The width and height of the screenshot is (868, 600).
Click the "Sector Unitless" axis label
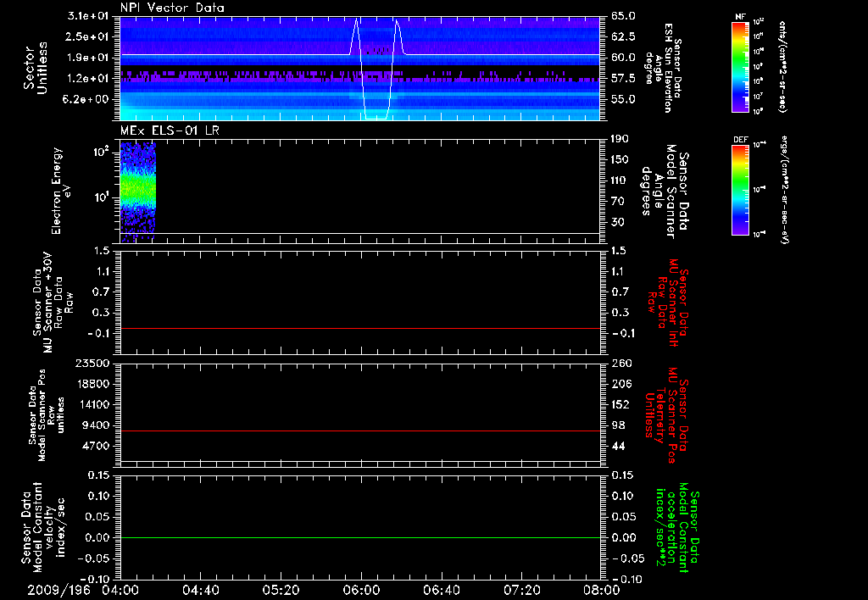tap(36, 68)
